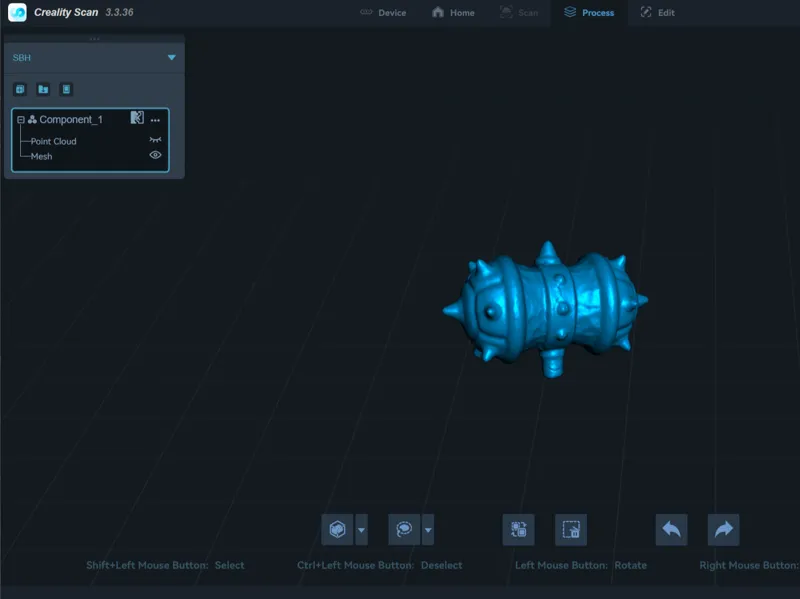
Task: Switch to the Edit tab
Action: [658, 13]
